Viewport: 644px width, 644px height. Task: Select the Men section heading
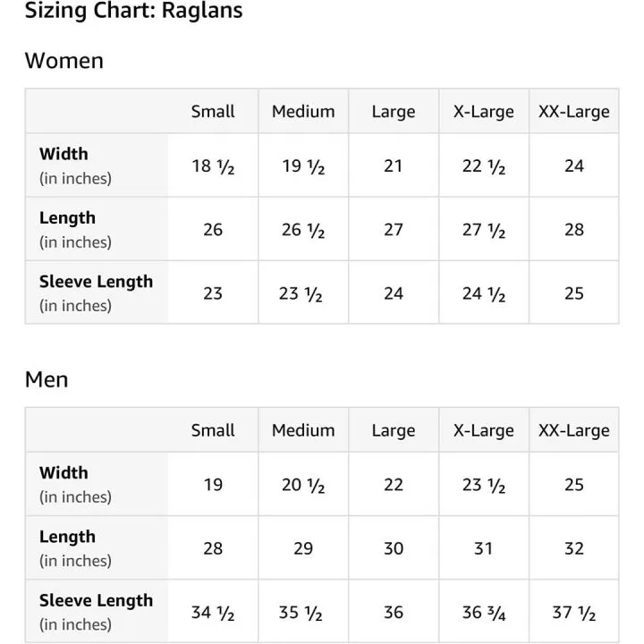coord(47,379)
